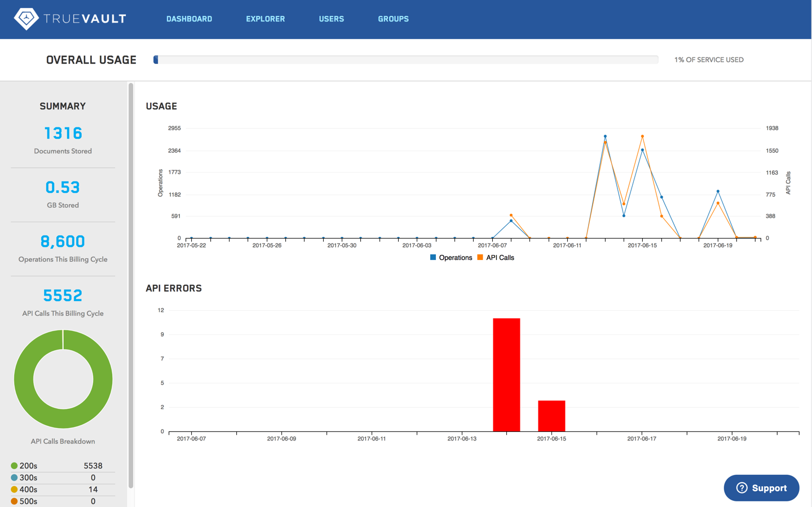Click 'API Calls This Billing Cycle' label
Viewport: 812px width, 507px height.
coord(63,314)
